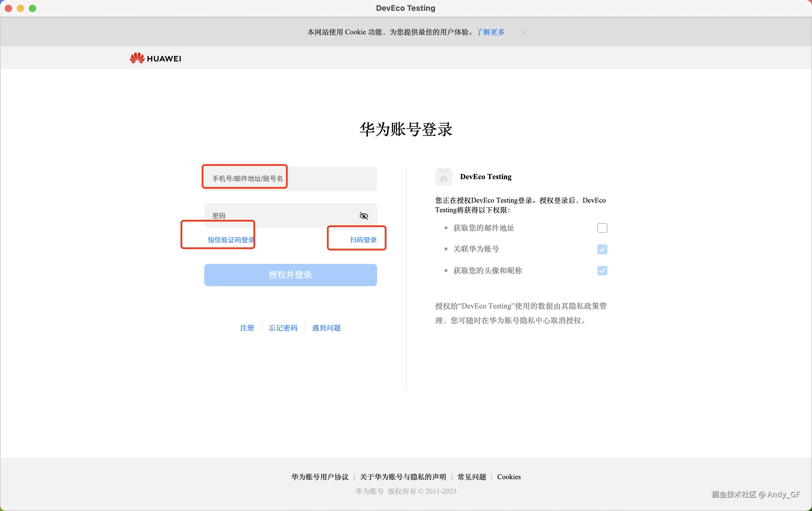Click the 忘记密码 link
This screenshot has width=812, height=511.
(x=283, y=328)
